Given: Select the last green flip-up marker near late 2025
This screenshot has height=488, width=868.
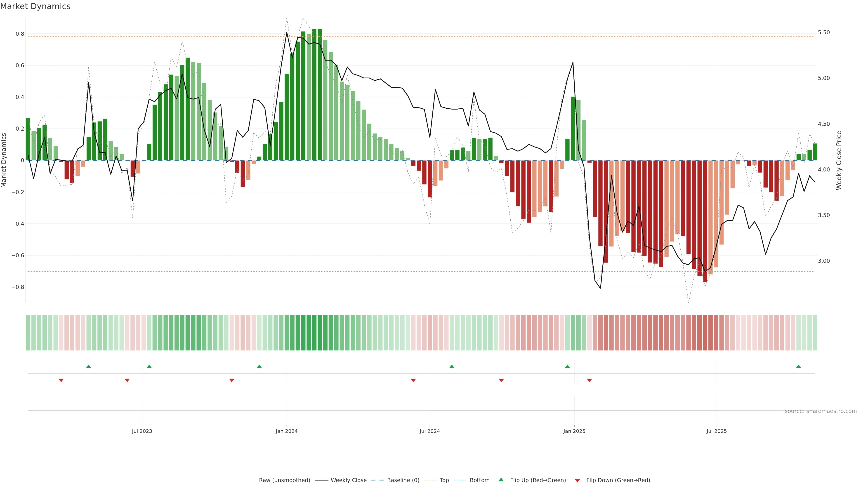Looking at the screenshot, I should 799,366.
